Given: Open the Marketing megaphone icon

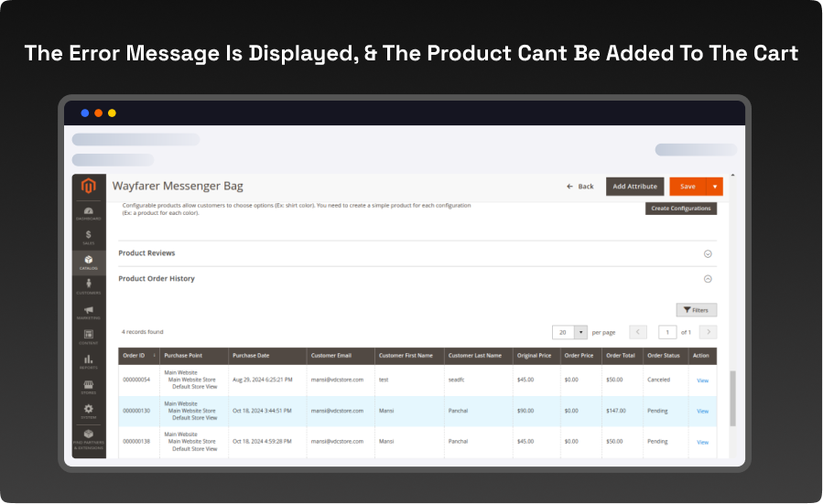Looking at the screenshot, I should [89, 312].
